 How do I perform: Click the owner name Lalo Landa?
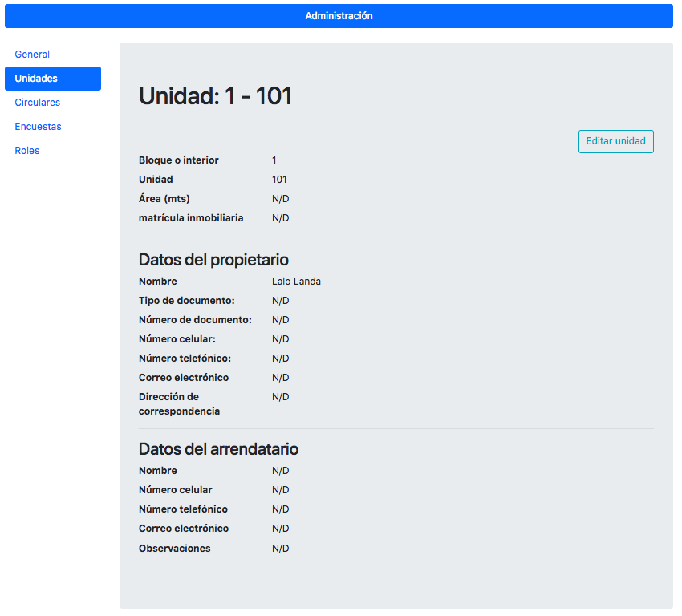296,282
